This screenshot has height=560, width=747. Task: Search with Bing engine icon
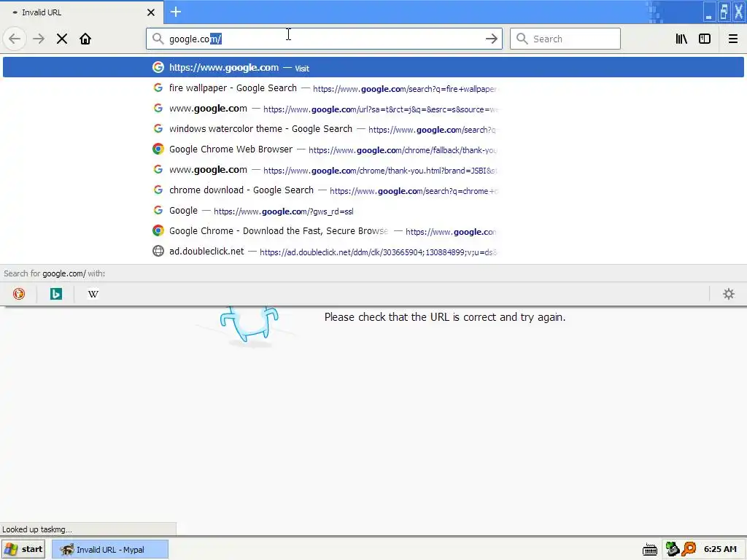click(55, 294)
